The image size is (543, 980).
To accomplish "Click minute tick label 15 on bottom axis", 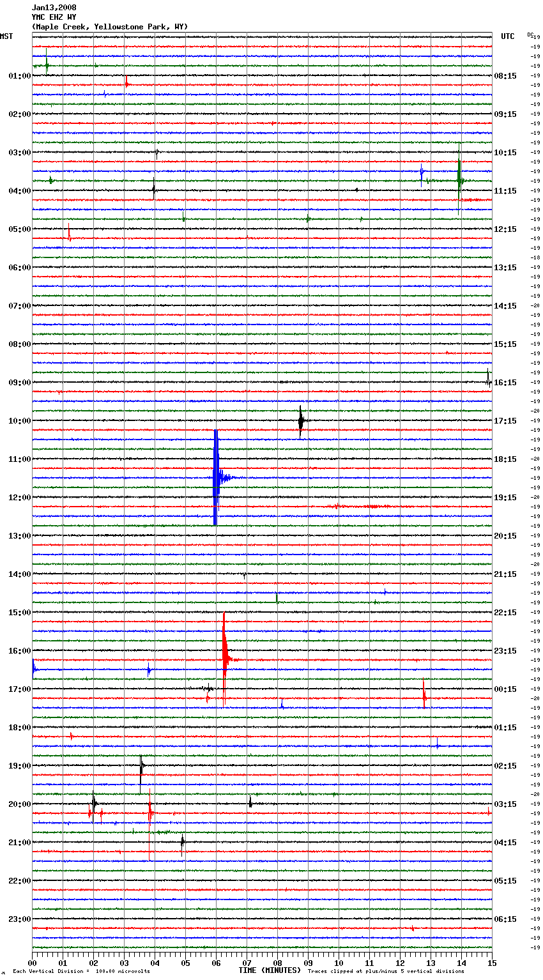I will tap(492, 963).
